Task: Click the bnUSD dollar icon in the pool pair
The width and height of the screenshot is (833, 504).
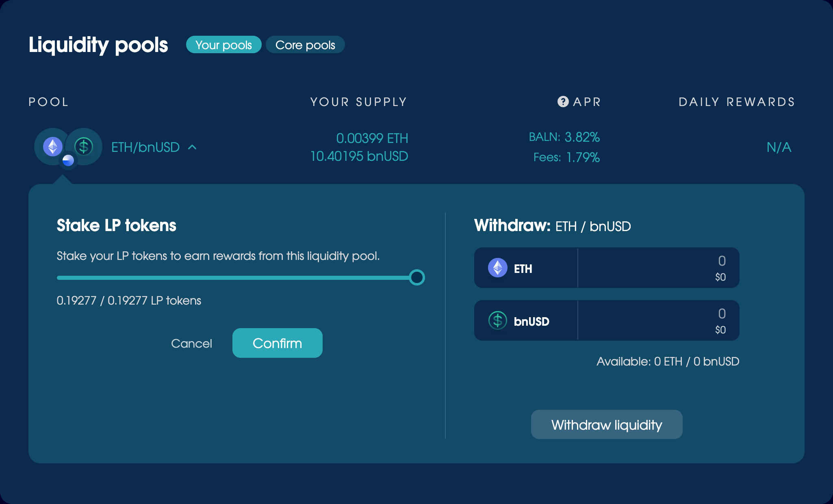Action: click(x=84, y=146)
